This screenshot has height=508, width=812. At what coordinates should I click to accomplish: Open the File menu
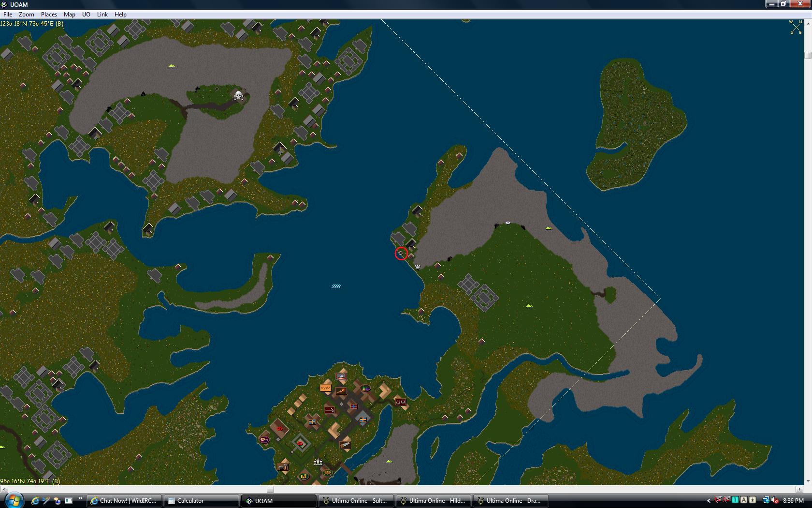(x=8, y=15)
